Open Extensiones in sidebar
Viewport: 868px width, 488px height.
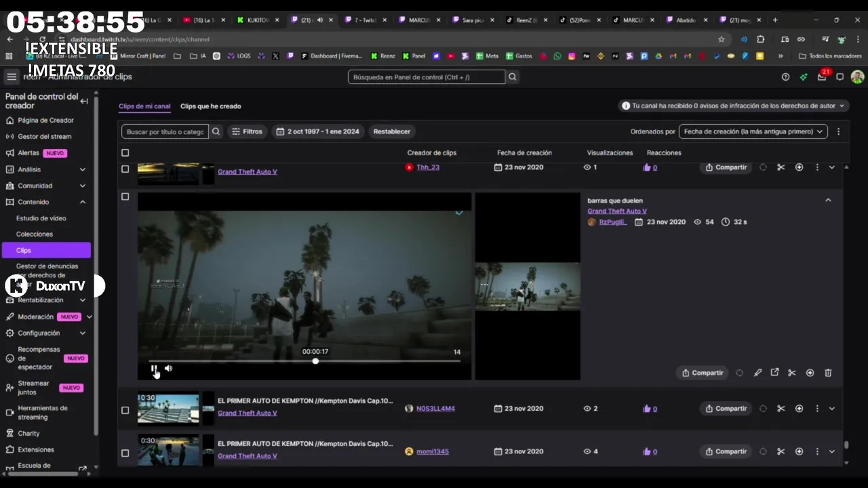point(36,449)
